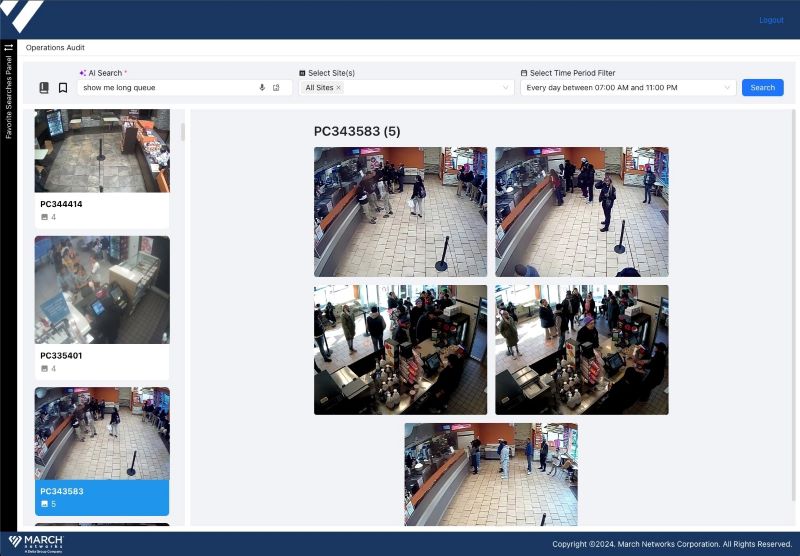The width and height of the screenshot is (800, 556).
Task: Click the AI Search text field
Action: pos(168,88)
